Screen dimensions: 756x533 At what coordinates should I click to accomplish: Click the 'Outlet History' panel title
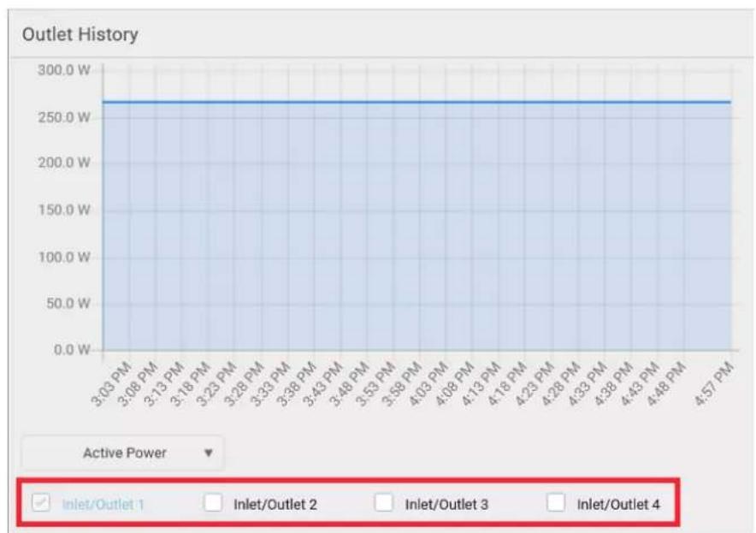tap(80, 34)
